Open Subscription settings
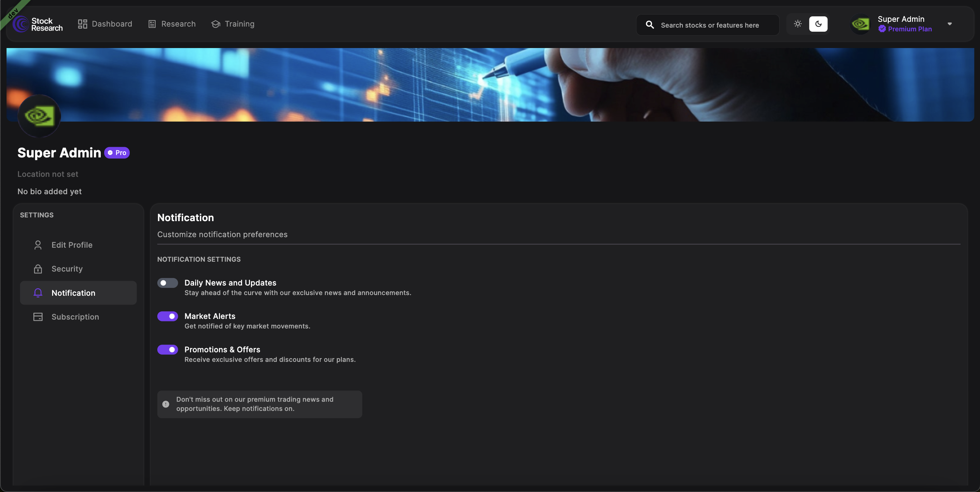Screen dimensions: 980x492 [78, 317]
